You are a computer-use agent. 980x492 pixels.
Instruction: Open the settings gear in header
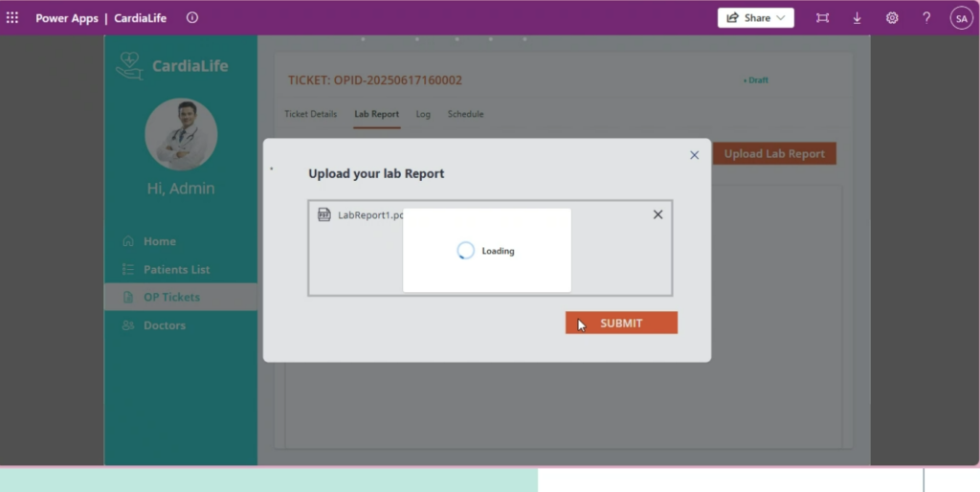click(x=892, y=18)
